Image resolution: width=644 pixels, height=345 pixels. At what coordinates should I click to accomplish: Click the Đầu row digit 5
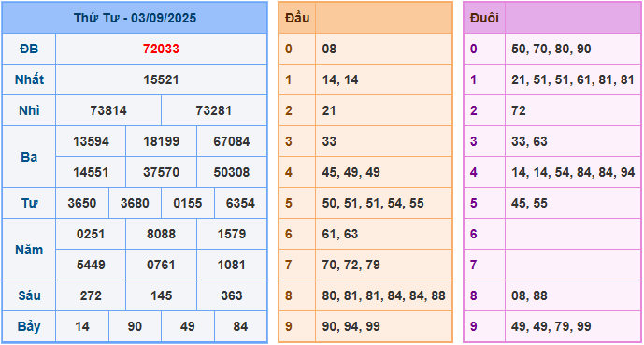click(x=288, y=203)
